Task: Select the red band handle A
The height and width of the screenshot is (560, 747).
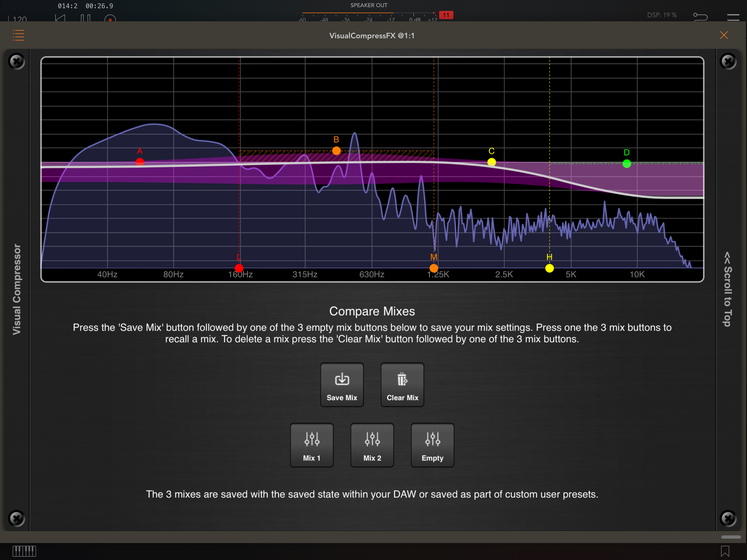Action: [x=140, y=162]
